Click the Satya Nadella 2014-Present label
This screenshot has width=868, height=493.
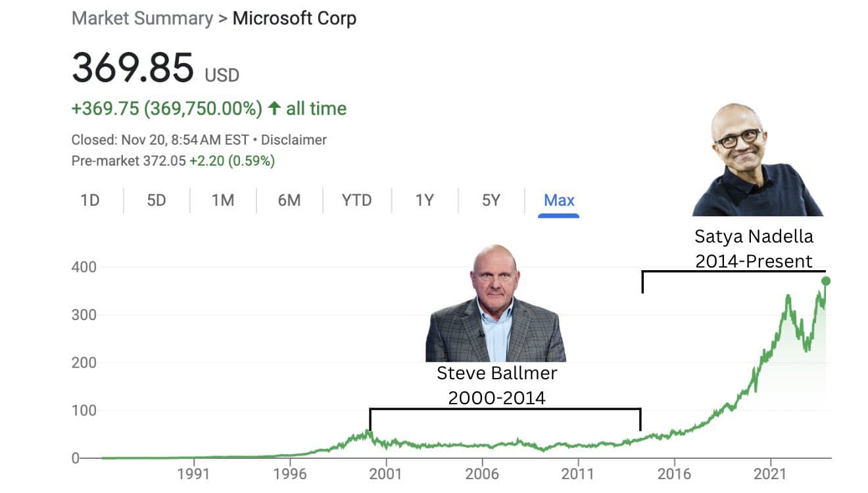(x=754, y=248)
